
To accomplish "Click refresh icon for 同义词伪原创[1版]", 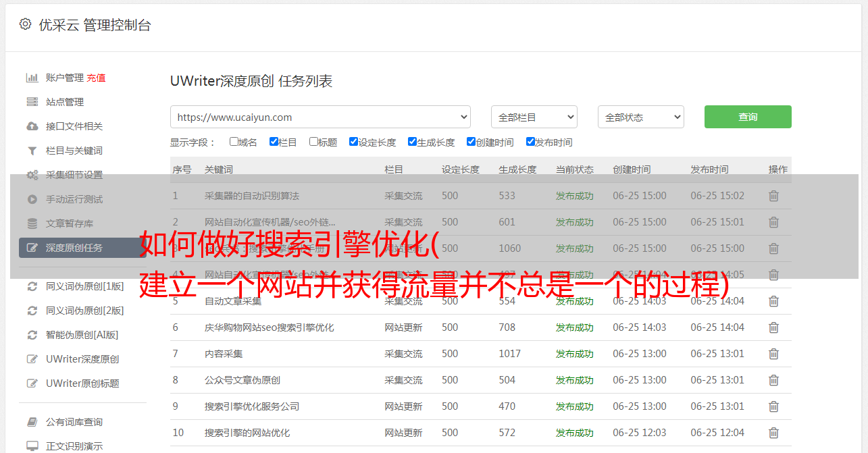I will tap(32, 286).
